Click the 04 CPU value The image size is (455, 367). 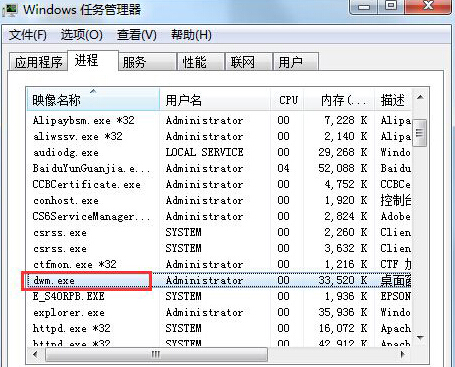pyautogui.click(x=283, y=168)
